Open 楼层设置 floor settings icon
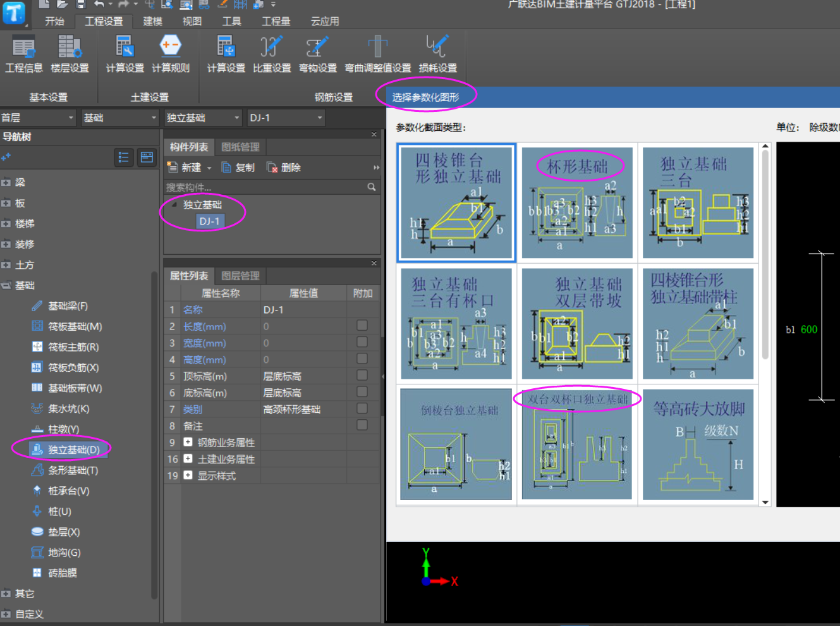This screenshot has width=840, height=626. point(70,54)
